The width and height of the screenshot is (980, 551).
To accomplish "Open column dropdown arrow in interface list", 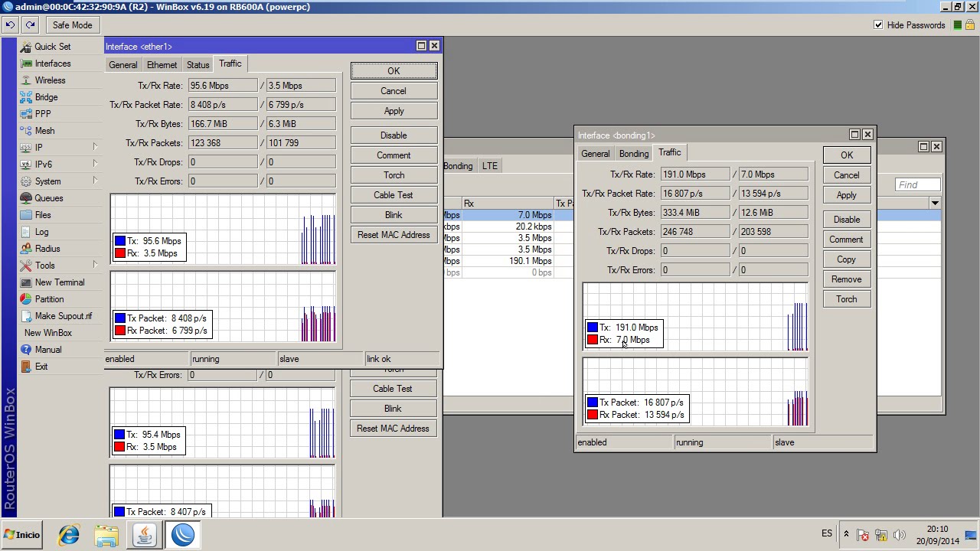I will tap(935, 203).
